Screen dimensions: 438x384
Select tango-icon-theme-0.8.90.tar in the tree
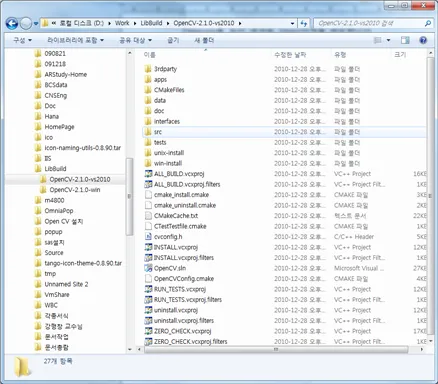point(83,263)
